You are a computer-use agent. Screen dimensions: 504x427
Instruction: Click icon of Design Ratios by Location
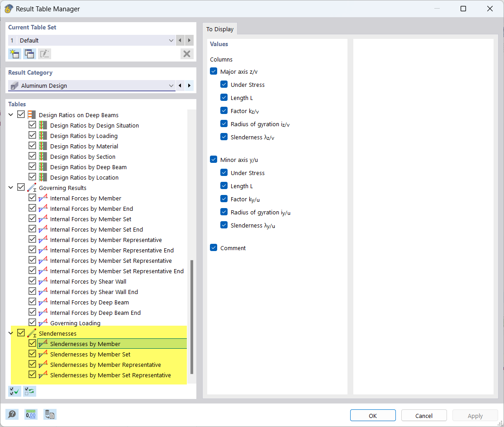tap(43, 177)
